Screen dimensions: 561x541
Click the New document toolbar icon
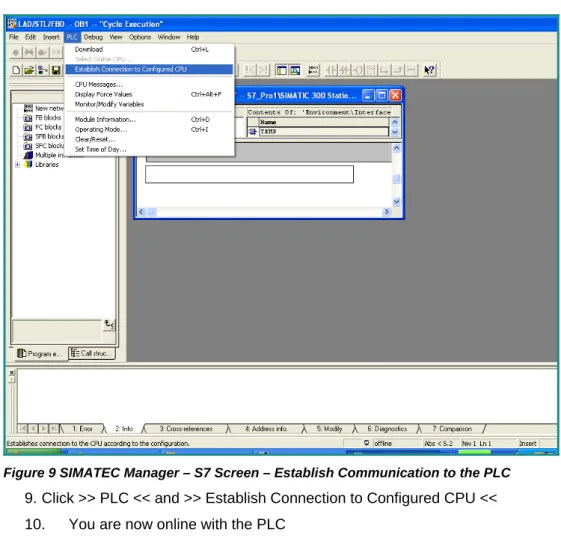(16, 70)
